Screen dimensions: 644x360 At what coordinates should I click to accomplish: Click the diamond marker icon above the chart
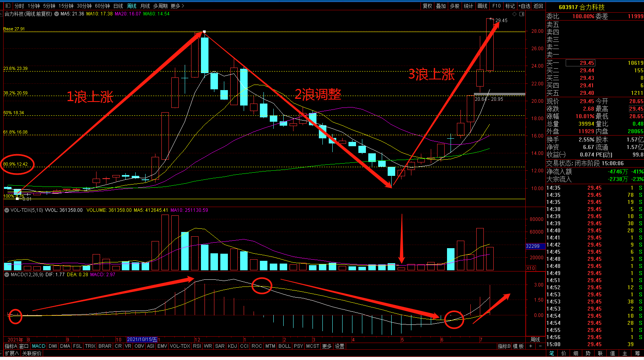coord(515,14)
